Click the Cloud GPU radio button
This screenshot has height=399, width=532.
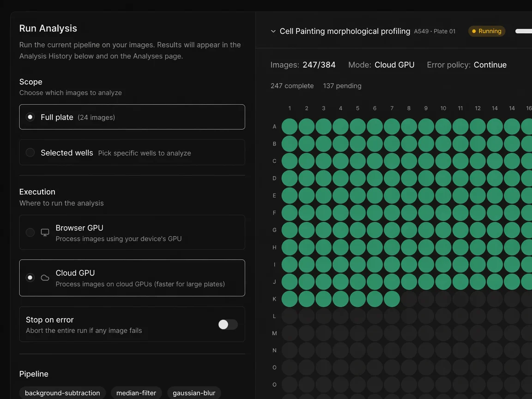coord(30,278)
